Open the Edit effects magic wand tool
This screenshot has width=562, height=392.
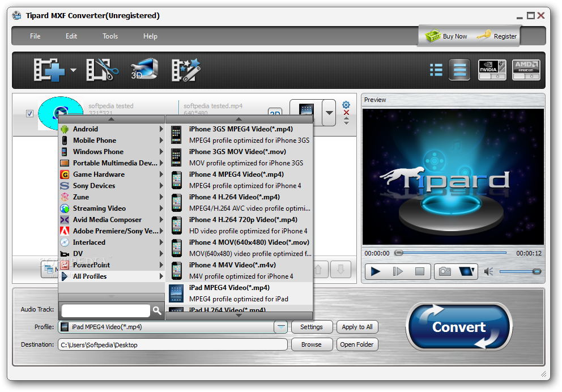(186, 70)
